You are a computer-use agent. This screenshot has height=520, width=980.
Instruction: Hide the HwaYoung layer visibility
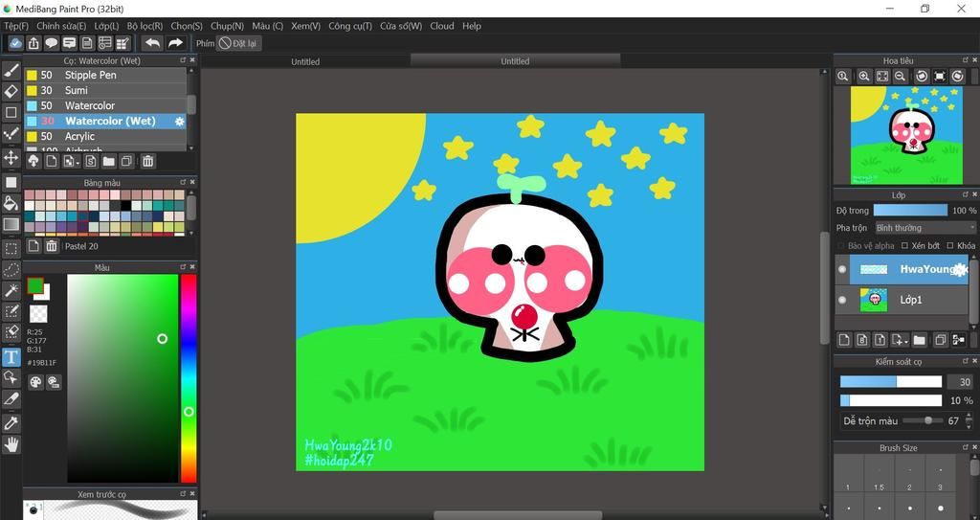point(842,269)
